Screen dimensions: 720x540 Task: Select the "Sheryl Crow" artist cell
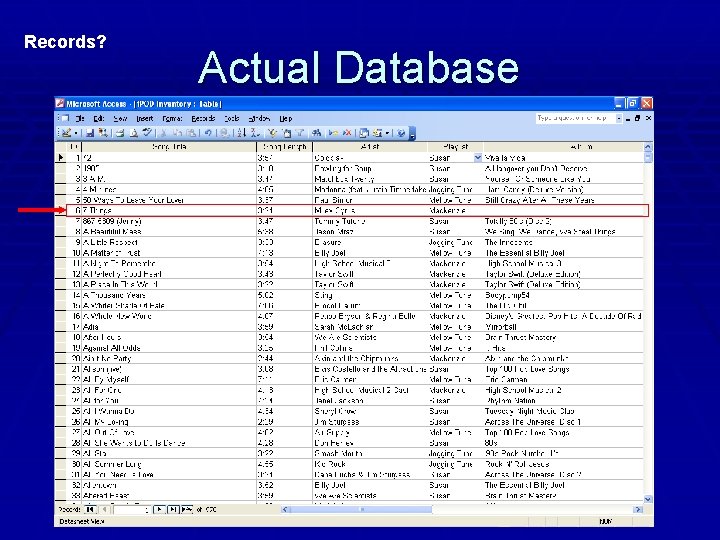pyautogui.click(x=370, y=411)
